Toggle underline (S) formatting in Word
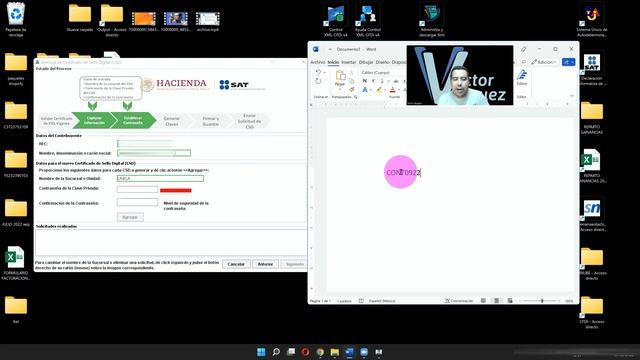 [382, 81]
